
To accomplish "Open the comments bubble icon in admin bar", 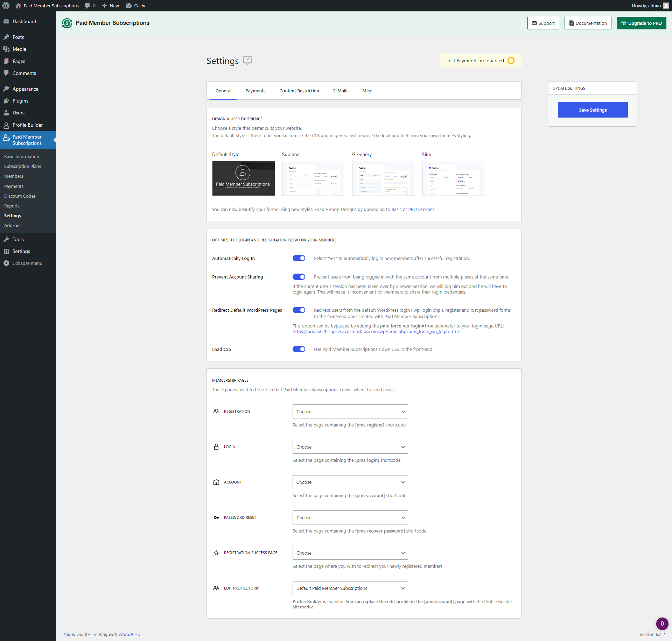I will click(x=87, y=6).
